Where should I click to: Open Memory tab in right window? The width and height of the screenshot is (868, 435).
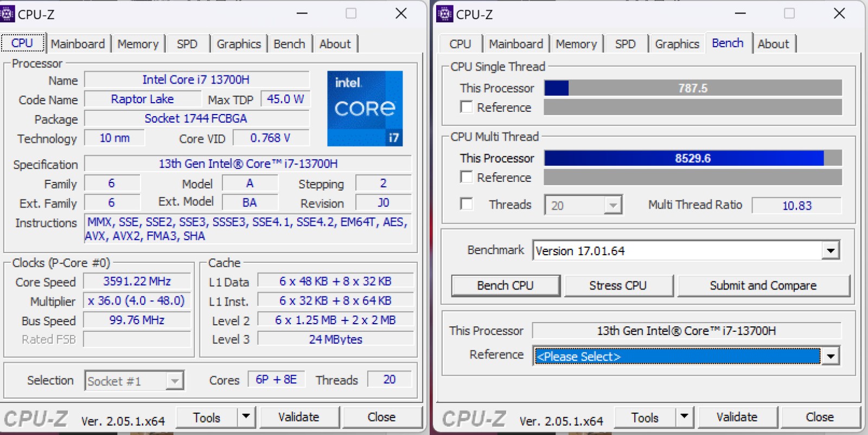pos(576,44)
